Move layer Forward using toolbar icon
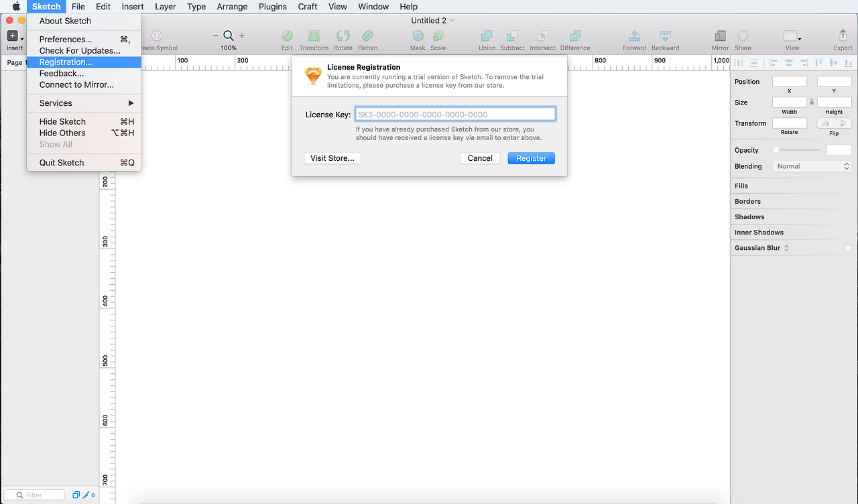The image size is (858, 504). coord(634,36)
